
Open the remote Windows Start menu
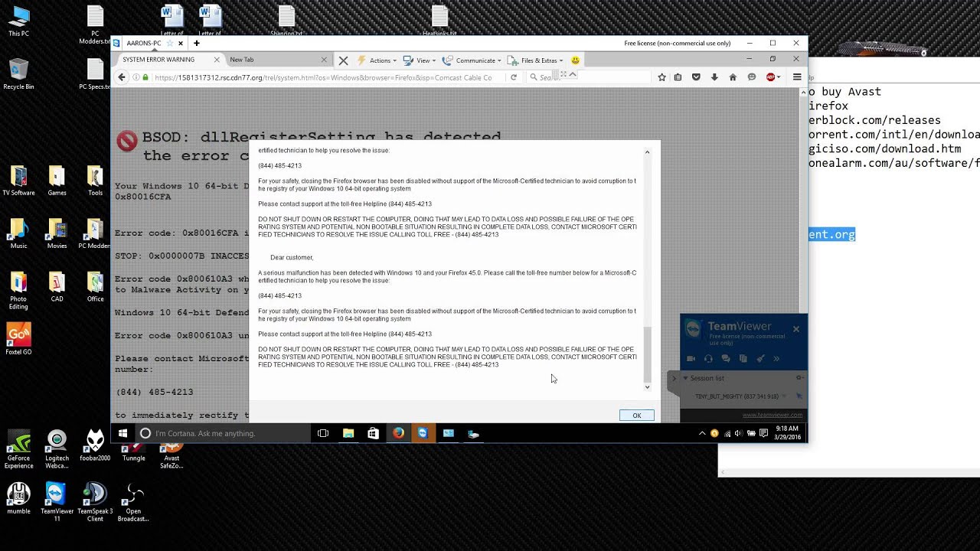(x=122, y=433)
